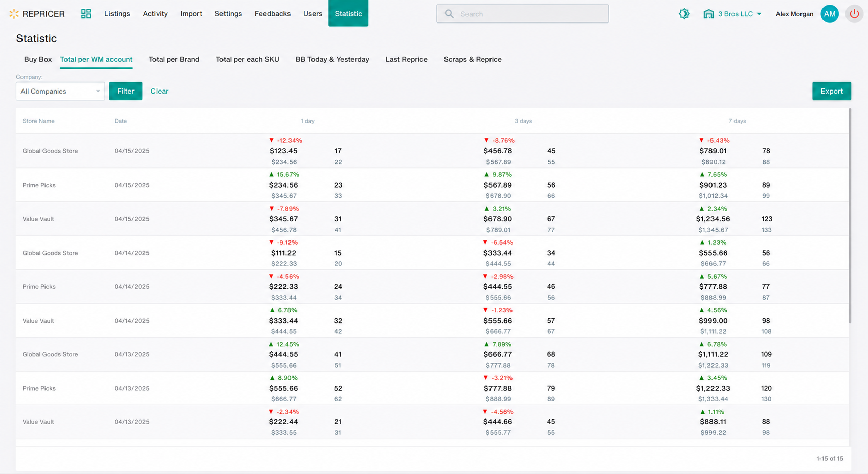Open the Feedbacks menu

[273, 14]
